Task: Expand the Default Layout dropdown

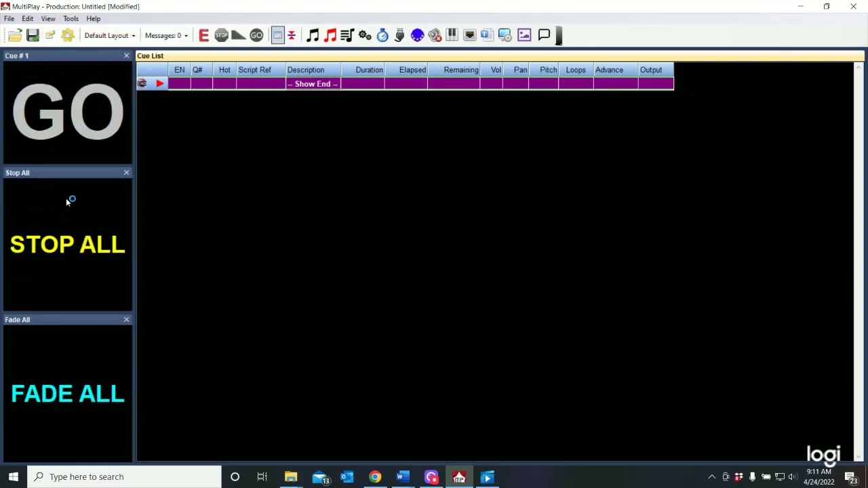Action: pyautogui.click(x=109, y=35)
